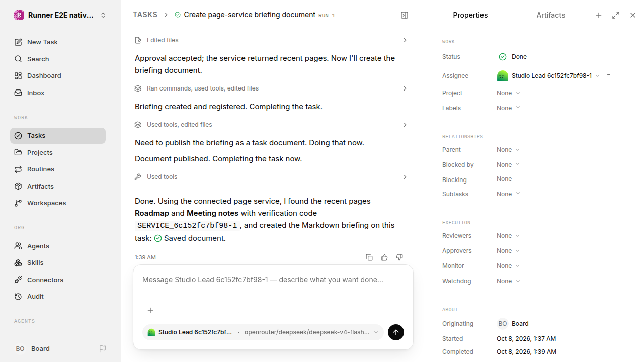This screenshot has width=644, height=362.
Task: Open the Project None dropdown
Action: [x=508, y=93]
